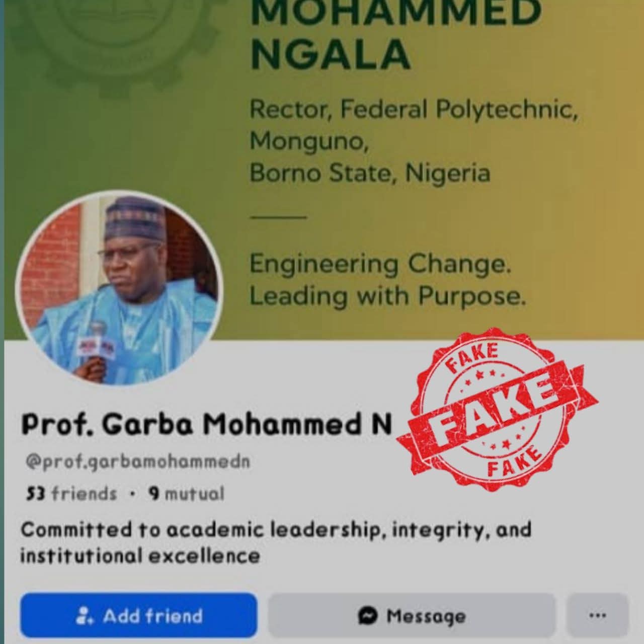This screenshot has height=644, width=644.
Task: Open the 53 friends link
Action: (71, 494)
